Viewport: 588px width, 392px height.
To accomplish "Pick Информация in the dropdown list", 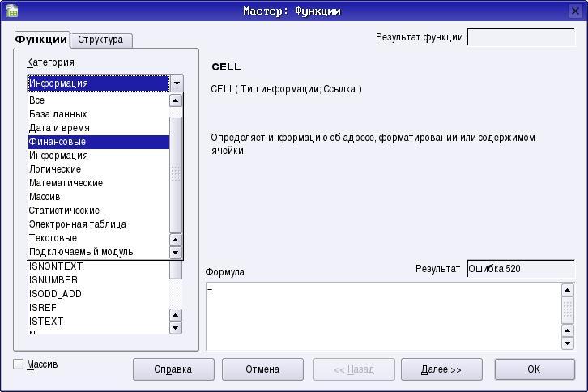I will [x=99, y=156].
